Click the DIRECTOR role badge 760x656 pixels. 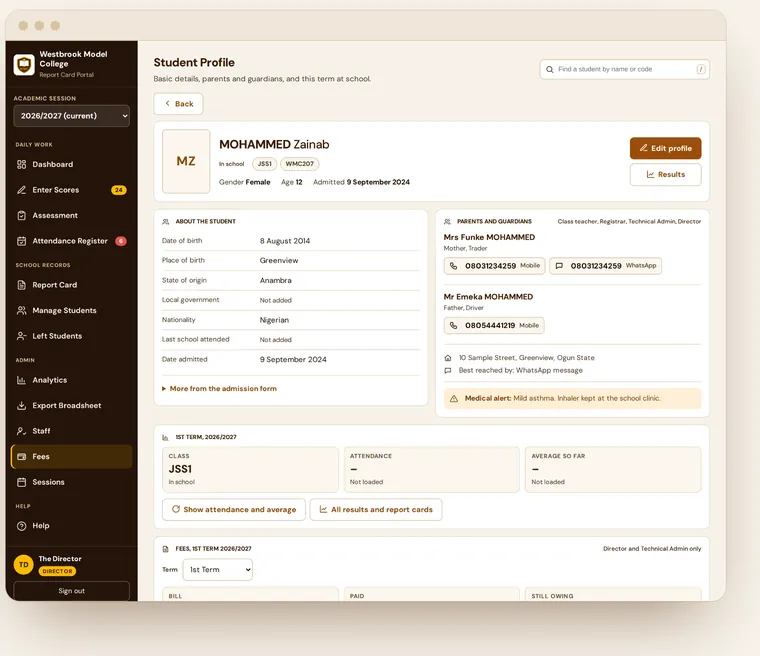click(x=57, y=571)
